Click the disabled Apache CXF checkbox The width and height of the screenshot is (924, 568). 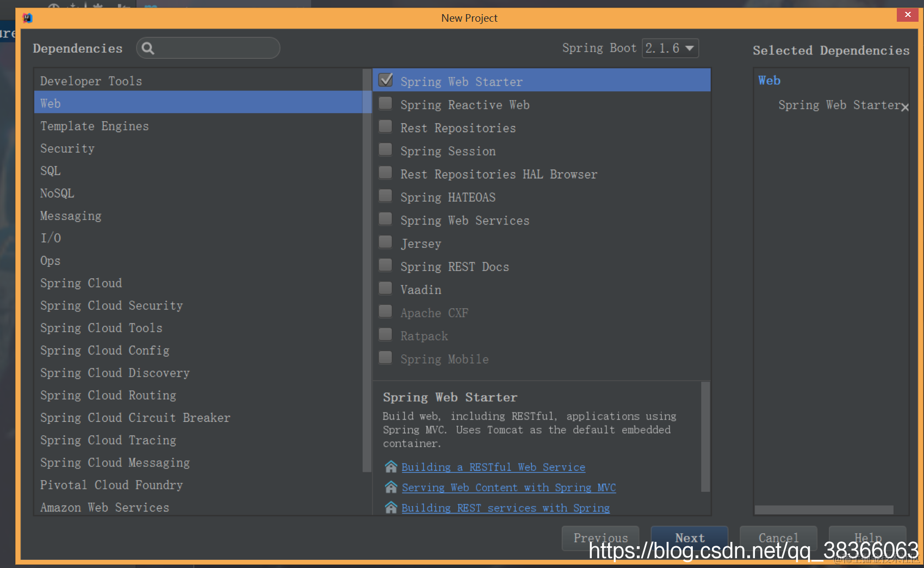pos(386,311)
